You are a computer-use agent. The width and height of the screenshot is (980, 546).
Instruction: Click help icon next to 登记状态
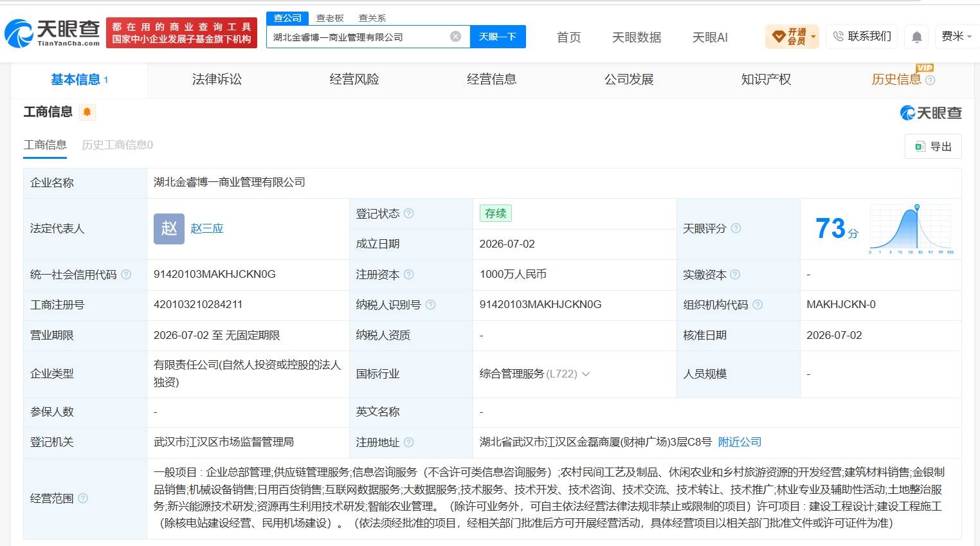click(409, 214)
